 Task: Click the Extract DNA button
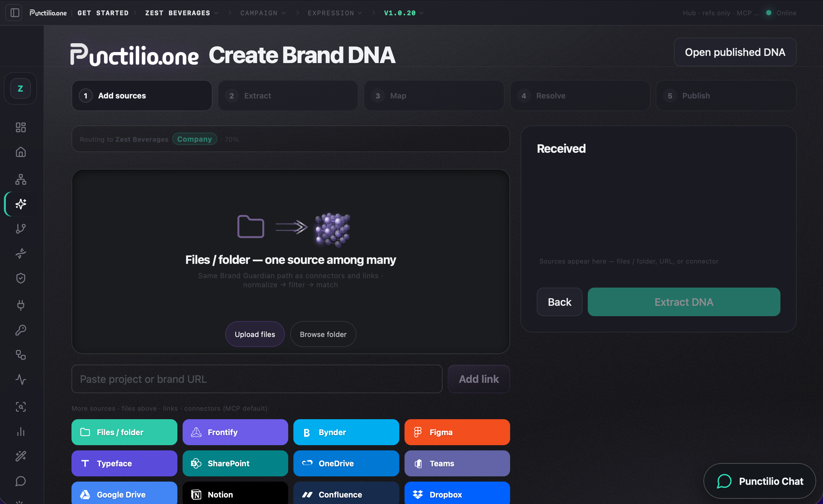[x=684, y=302]
